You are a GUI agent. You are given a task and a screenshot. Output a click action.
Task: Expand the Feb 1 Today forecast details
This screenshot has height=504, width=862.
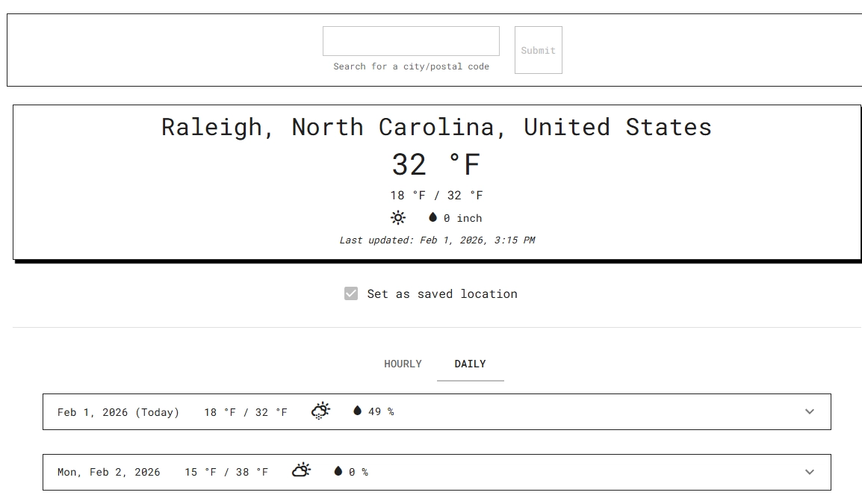pyautogui.click(x=808, y=411)
